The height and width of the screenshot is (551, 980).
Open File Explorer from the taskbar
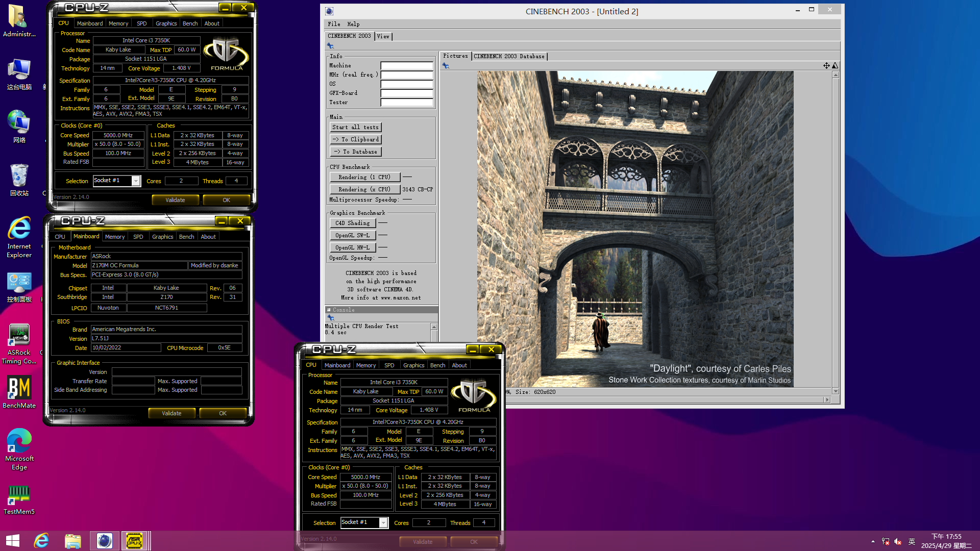coord(73,541)
